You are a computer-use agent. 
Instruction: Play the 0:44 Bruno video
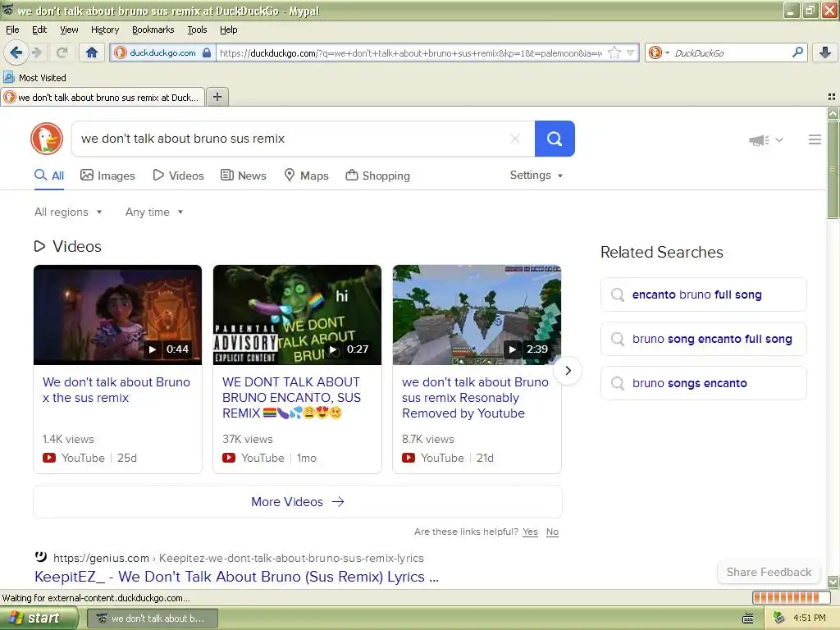pos(117,315)
